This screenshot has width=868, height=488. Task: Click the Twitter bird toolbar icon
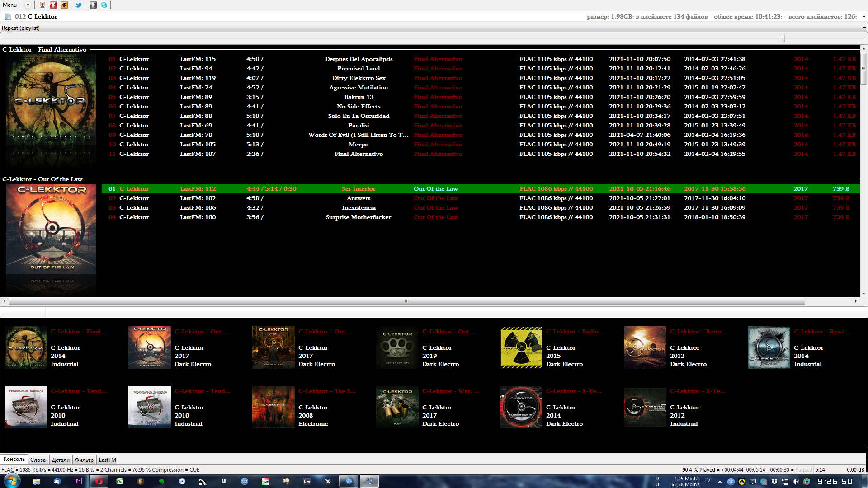coord(79,5)
